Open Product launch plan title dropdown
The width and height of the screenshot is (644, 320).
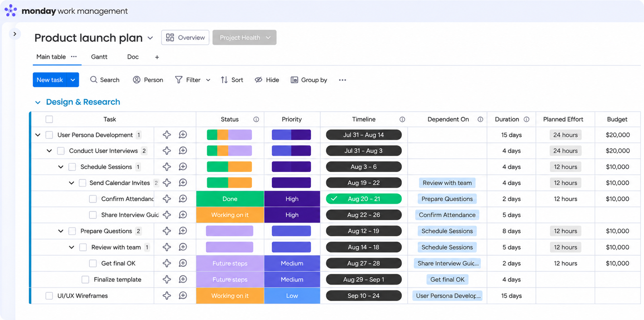[x=150, y=38]
